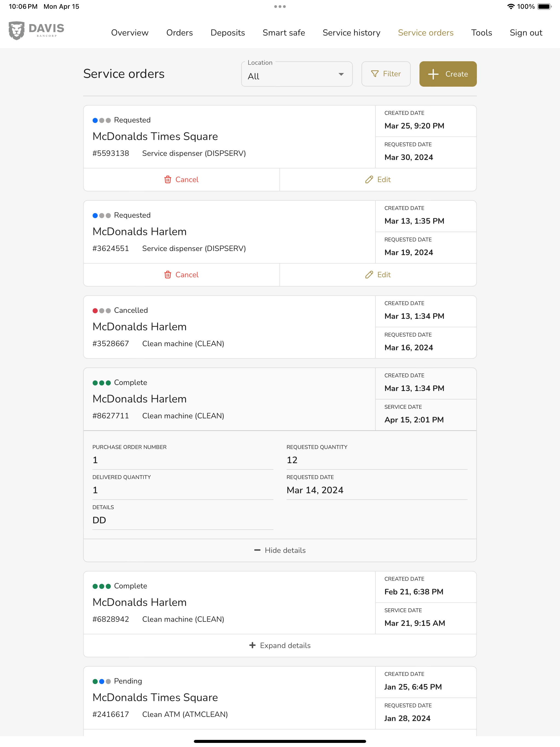The height and width of the screenshot is (747, 560).
Task: Create a new service order
Action: tap(448, 74)
